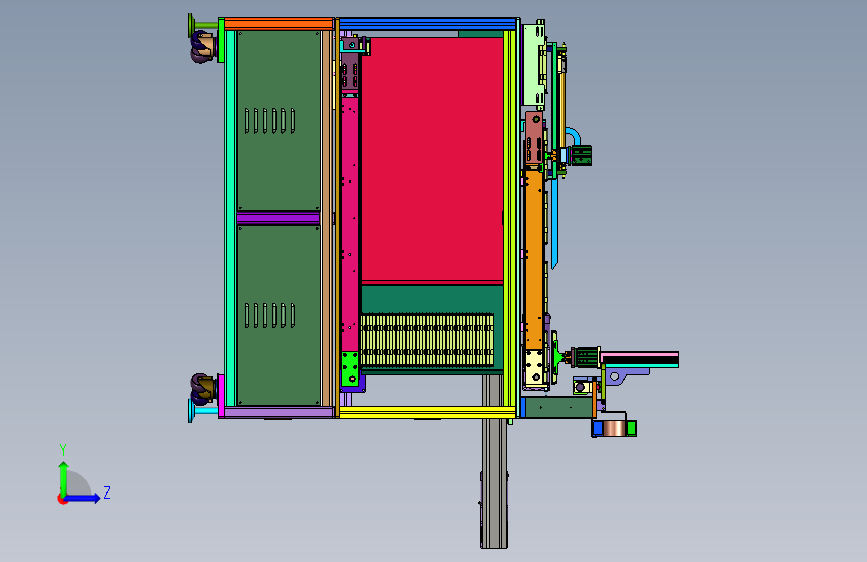Click the red origin dot of the triad
This screenshot has width=867, height=562.
point(62,499)
